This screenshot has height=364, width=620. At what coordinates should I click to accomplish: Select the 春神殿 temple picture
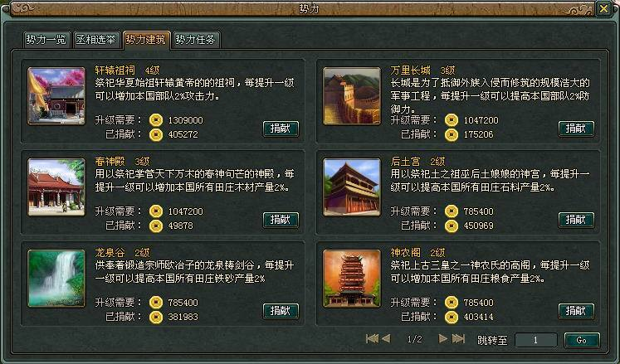tap(56, 187)
